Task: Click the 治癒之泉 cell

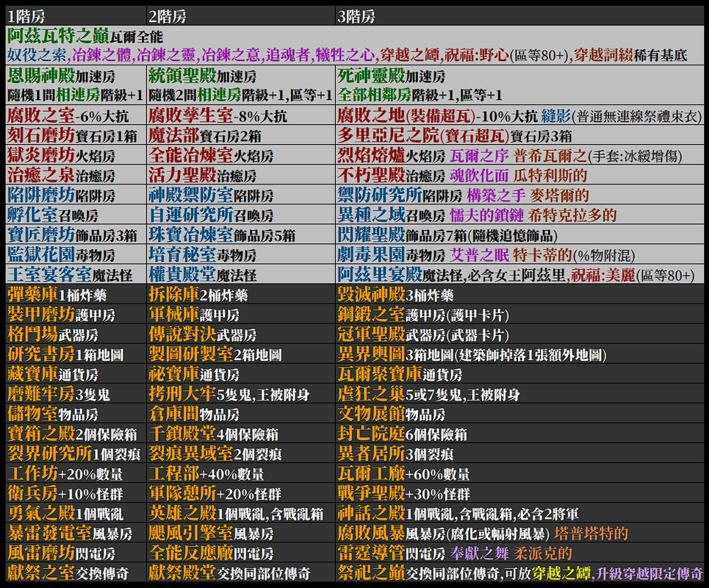Action: (x=76, y=175)
